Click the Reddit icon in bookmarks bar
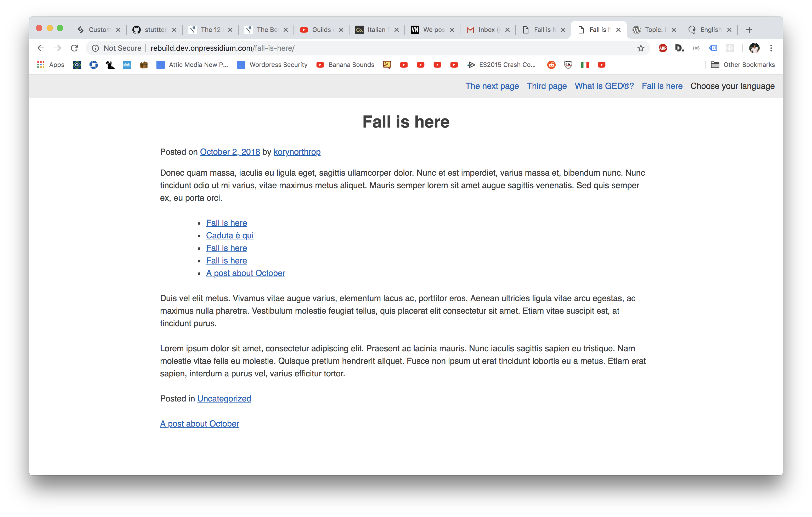 click(x=551, y=65)
